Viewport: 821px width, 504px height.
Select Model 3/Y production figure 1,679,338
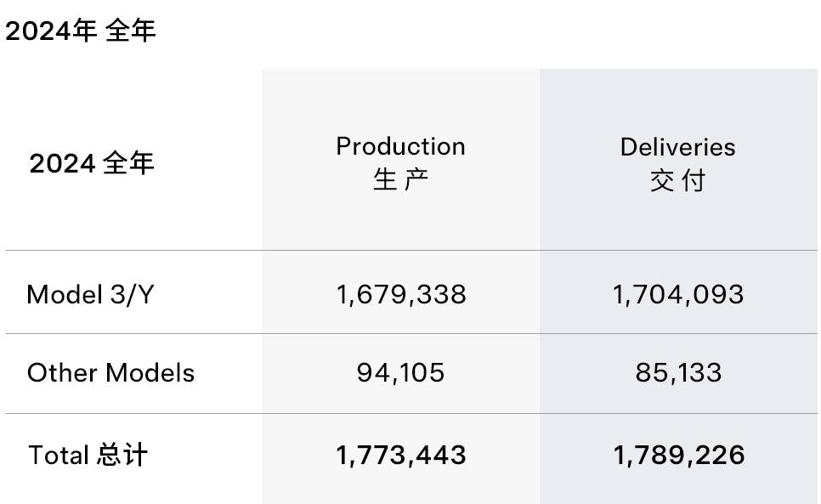[x=401, y=295]
